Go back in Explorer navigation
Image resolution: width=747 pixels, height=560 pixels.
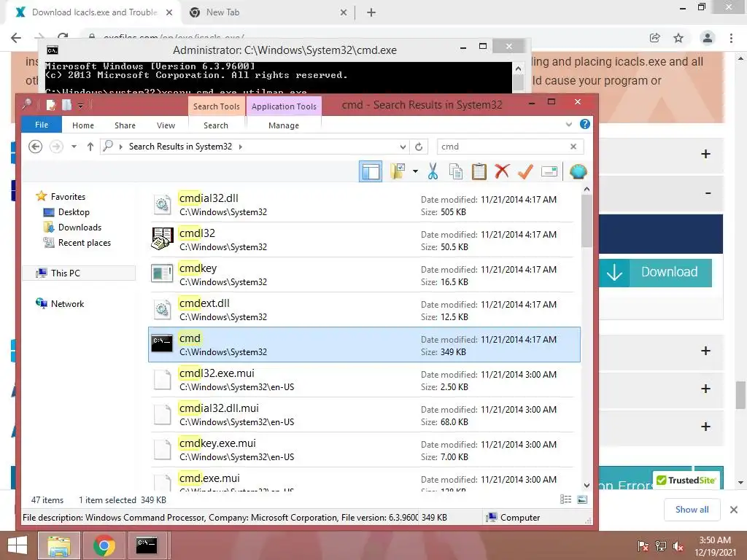coord(35,147)
